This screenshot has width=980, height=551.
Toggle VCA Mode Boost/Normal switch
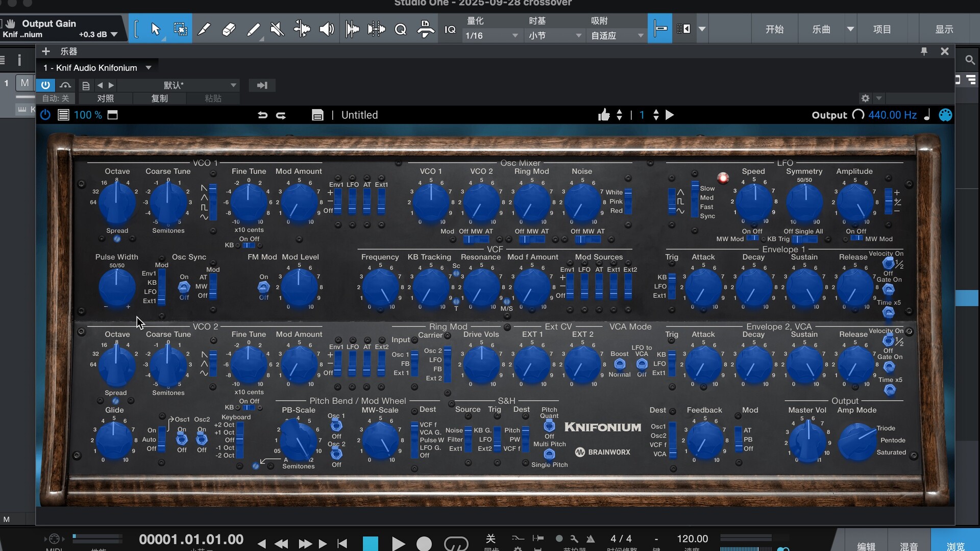[619, 364]
